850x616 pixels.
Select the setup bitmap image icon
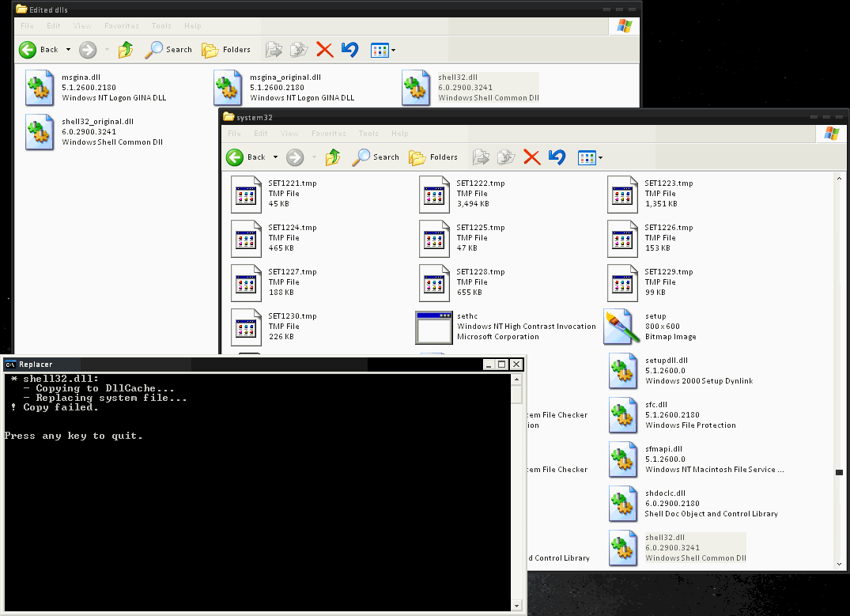pyautogui.click(x=621, y=327)
